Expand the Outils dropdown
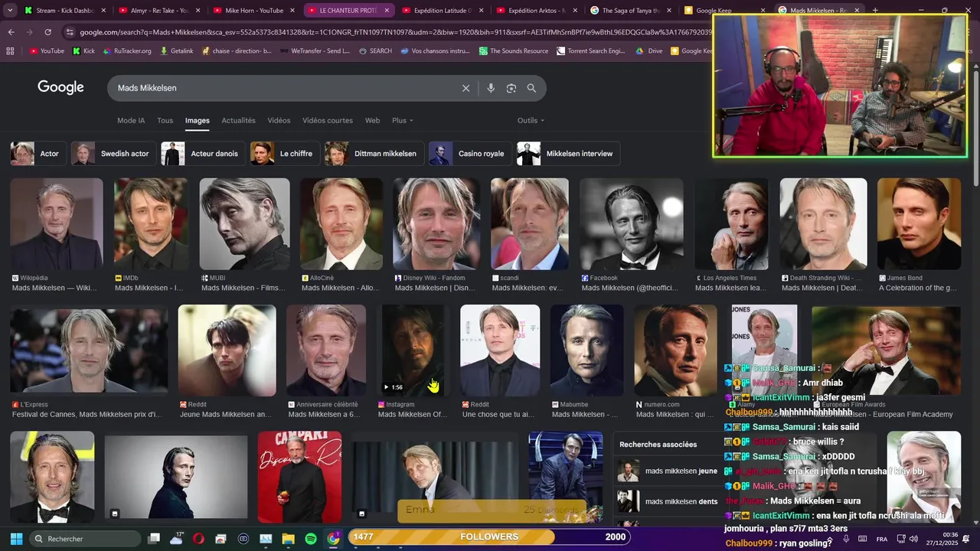980x551 pixels. click(x=531, y=120)
